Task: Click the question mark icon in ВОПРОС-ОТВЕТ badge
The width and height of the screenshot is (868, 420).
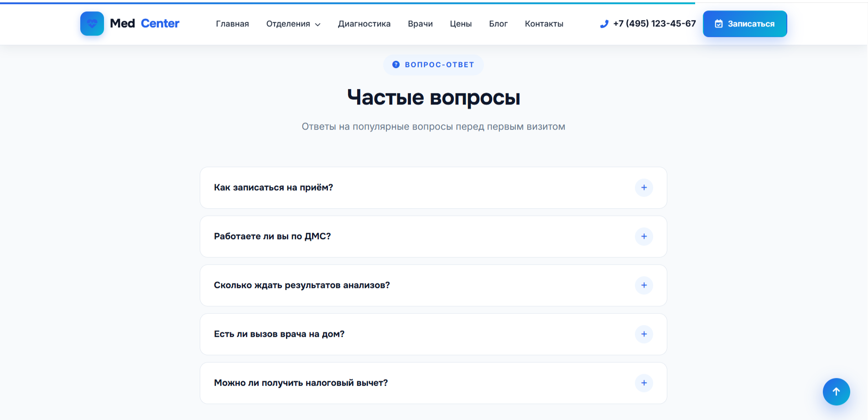Action: (396, 65)
